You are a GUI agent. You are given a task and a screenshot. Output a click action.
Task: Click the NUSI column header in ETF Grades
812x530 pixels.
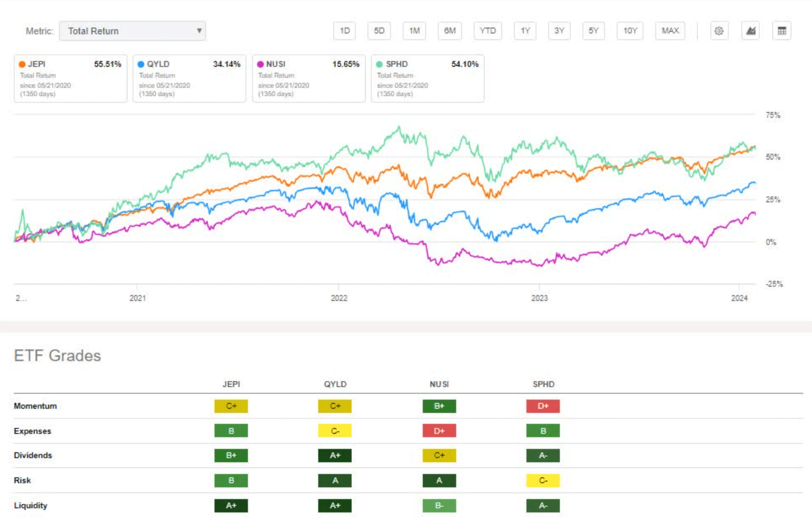tap(439, 384)
